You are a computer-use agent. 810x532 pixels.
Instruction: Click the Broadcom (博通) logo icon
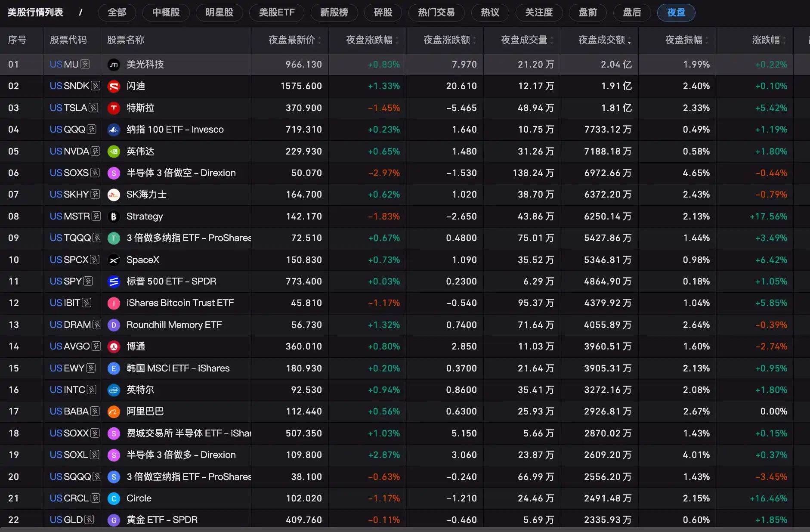(114, 346)
